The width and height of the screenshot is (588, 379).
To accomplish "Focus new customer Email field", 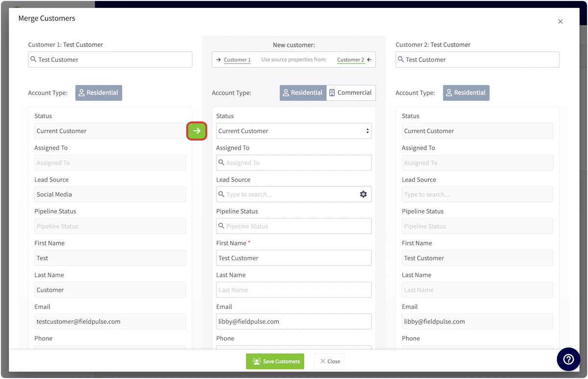I will [294, 322].
